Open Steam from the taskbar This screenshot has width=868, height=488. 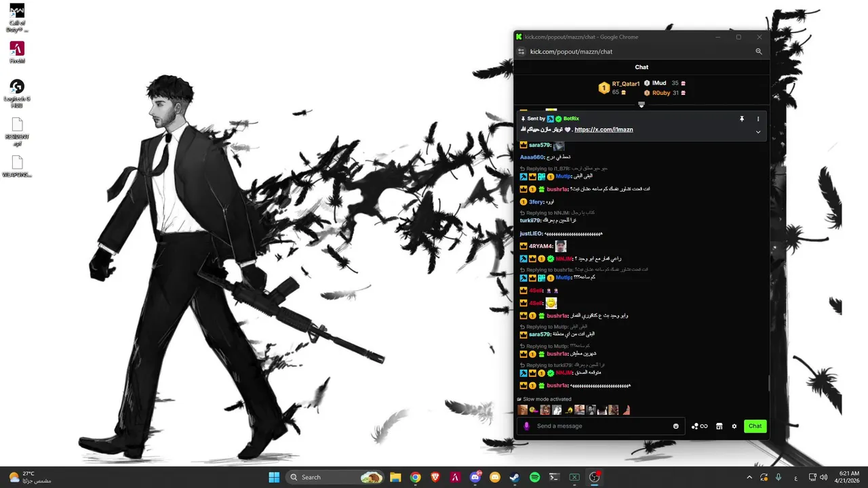click(515, 477)
